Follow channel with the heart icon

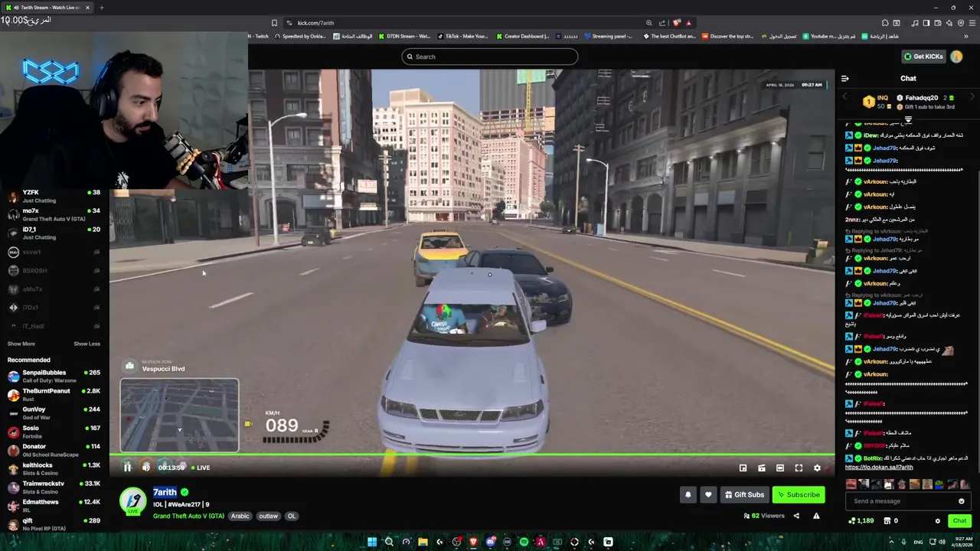pyautogui.click(x=708, y=494)
